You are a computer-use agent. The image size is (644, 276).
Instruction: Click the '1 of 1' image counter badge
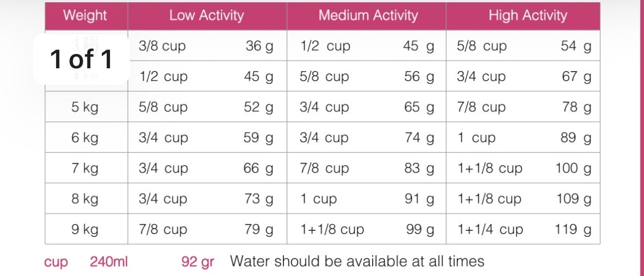click(x=81, y=59)
